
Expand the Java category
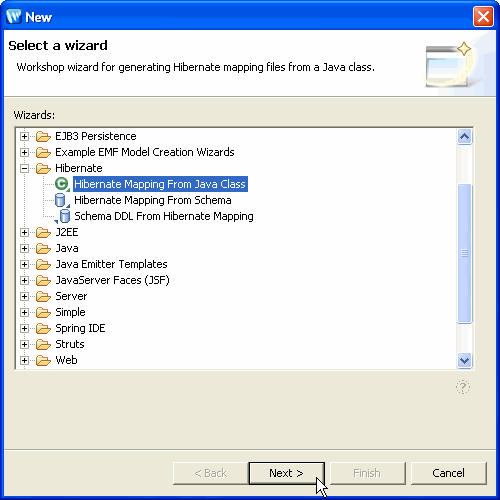(24, 248)
